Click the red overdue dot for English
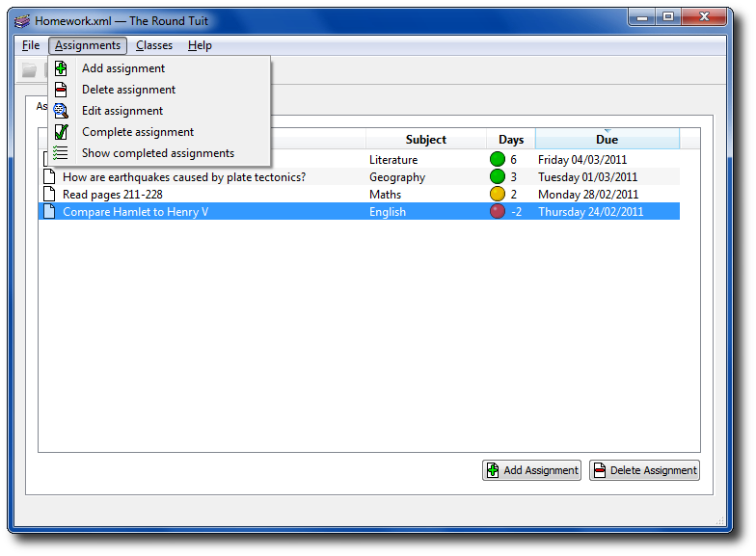Image resolution: width=756 pixels, height=556 pixels. pos(498,212)
